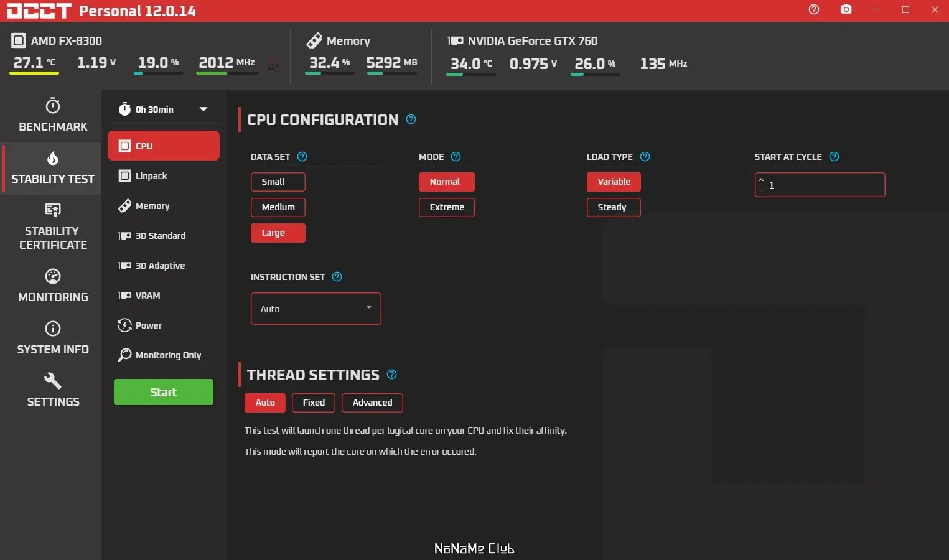
Task: Click the Memory heading in the top bar
Action: tap(348, 41)
